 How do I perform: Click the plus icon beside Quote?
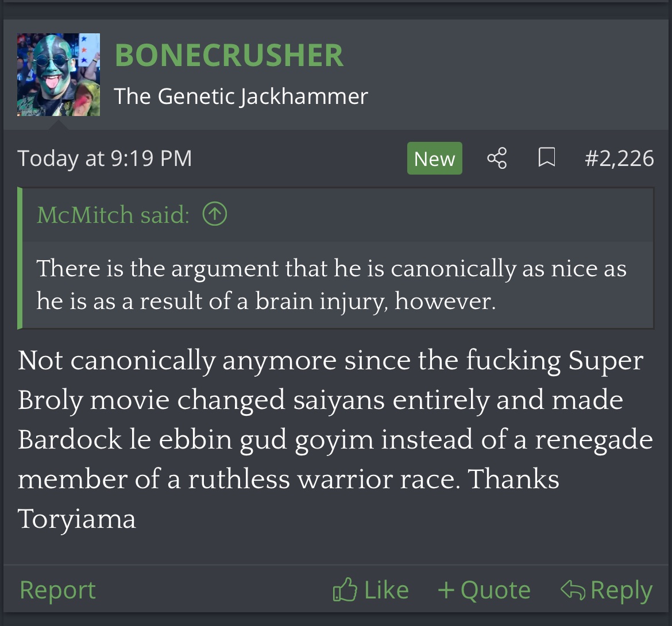pyautogui.click(x=446, y=590)
